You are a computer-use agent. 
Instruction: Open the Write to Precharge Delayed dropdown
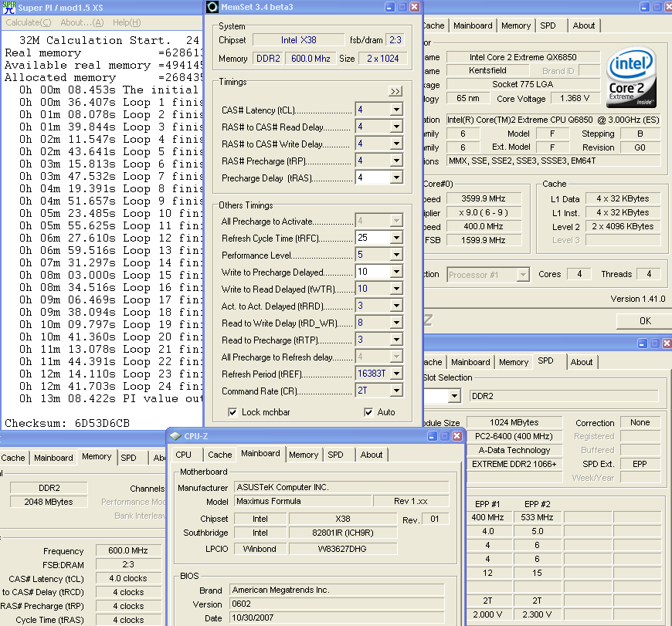[x=396, y=272]
